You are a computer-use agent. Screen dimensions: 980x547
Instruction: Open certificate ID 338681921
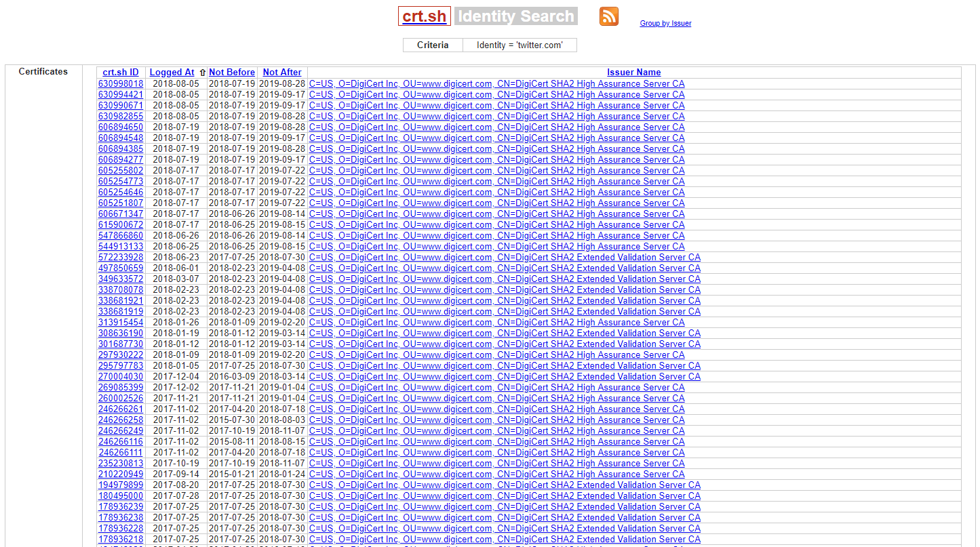pos(121,301)
